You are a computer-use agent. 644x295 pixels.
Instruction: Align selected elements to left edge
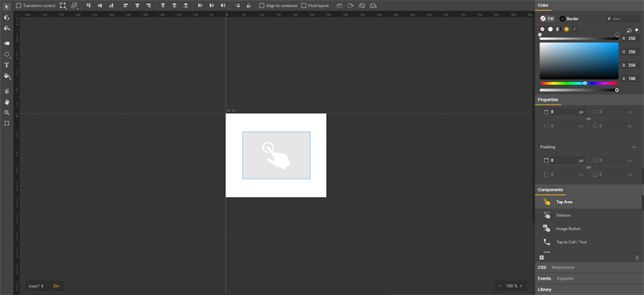(x=126, y=6)
